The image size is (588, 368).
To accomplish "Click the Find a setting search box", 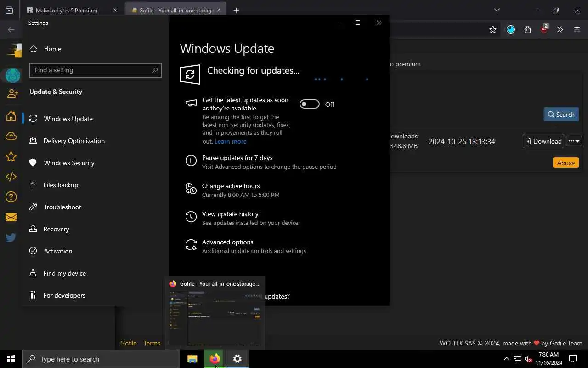I will 96,70.
